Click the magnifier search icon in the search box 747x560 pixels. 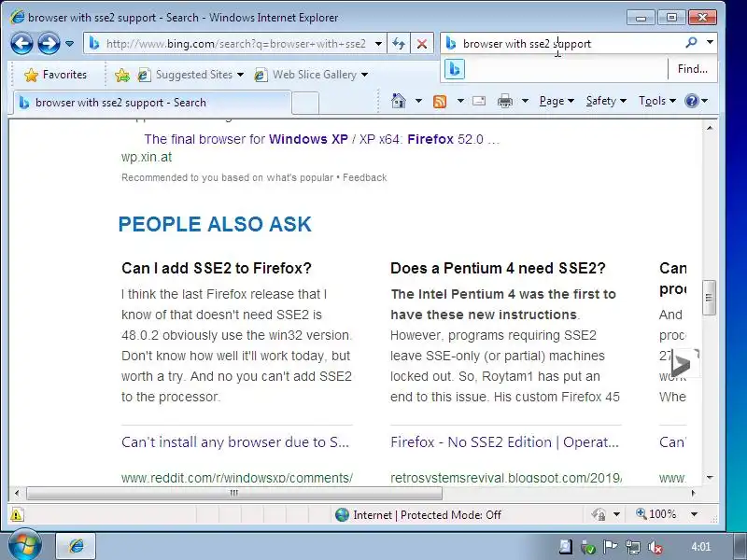pyautogui.click(x=691, y=43)
